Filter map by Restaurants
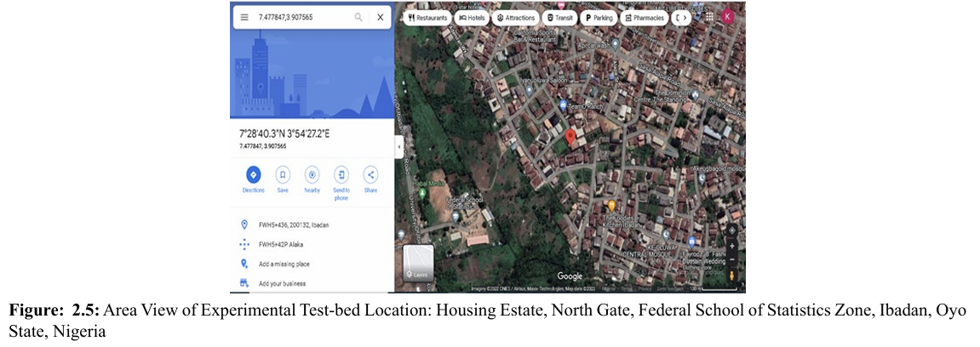Image resolution: width=980 pixels, height=347 pixels. pyautogui.click(x=427, y=17)
